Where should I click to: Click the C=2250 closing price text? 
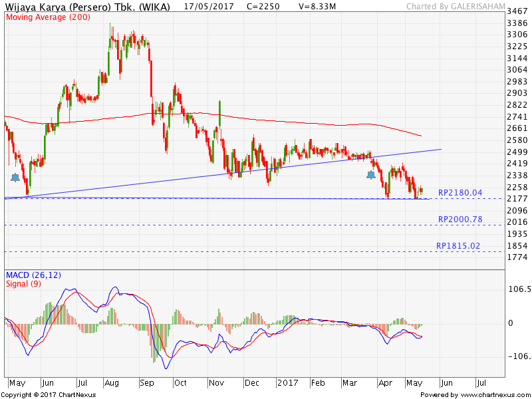[263, 7]
